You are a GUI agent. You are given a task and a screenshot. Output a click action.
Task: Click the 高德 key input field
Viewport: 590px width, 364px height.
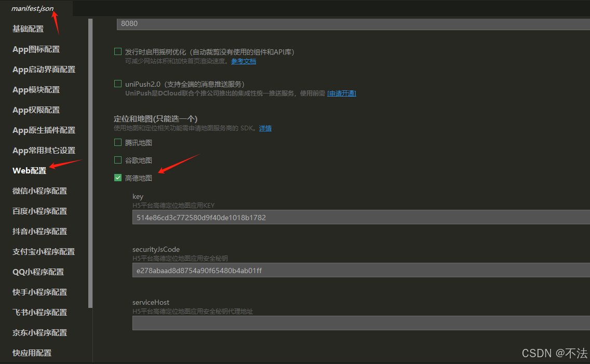(x=361, y=218)
